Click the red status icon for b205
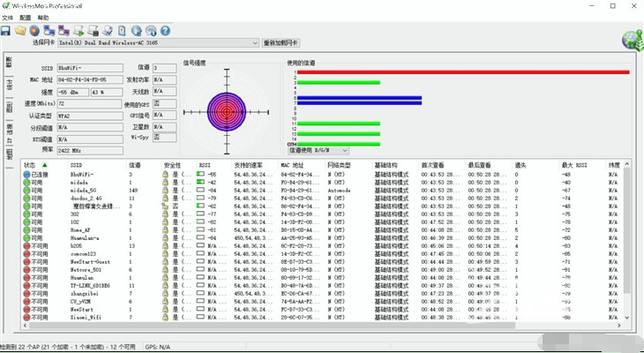Viewport: 644px width, 353px height. [26, 246]
